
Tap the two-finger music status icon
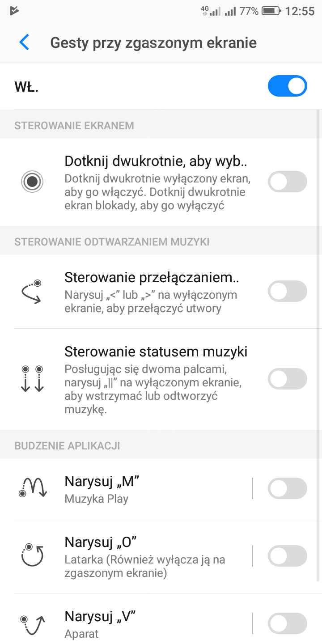pos(32,379)
